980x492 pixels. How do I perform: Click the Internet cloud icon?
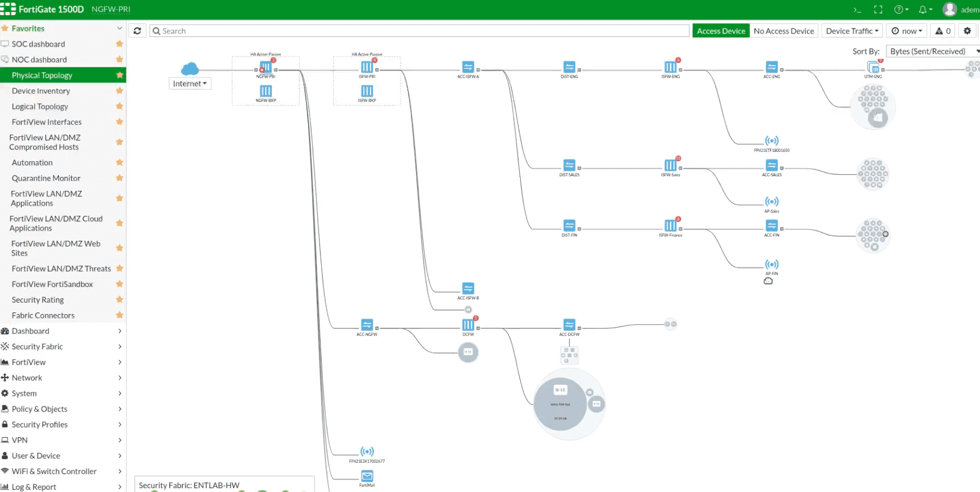(x=189, y=69)
